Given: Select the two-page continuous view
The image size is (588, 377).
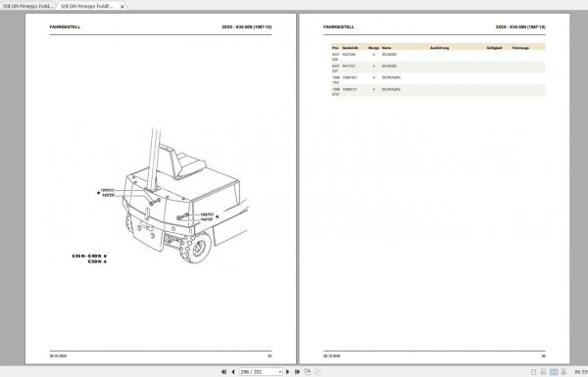Looking at the screenshot, I should 563,372.
